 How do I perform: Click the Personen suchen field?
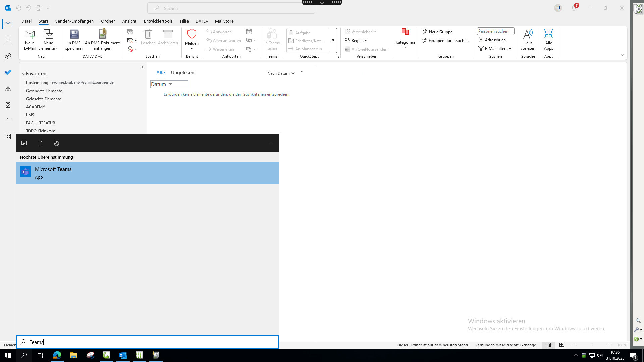[495, 31]
